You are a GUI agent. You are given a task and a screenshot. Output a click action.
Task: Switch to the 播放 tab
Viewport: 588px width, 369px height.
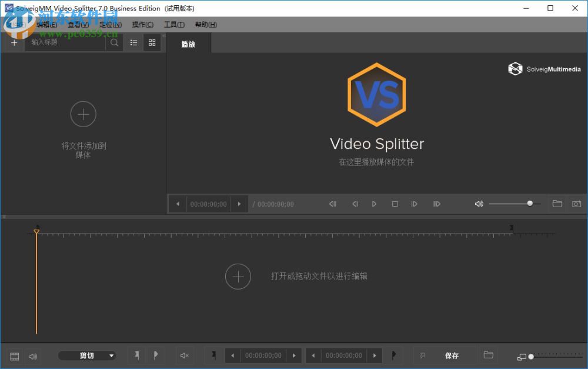pyautogui.click(x=188, y=43)
